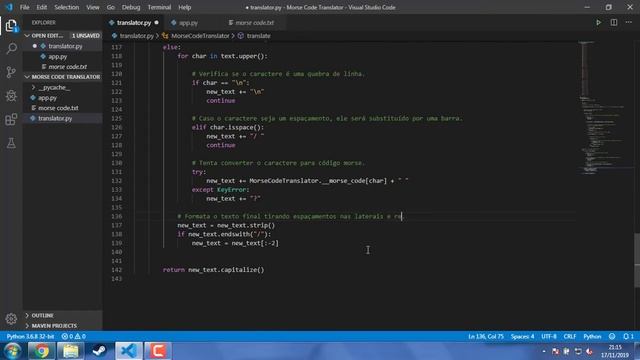Expand the __pycache__ folder
This screenshot has height=360, width=640.
coord(55,87)
